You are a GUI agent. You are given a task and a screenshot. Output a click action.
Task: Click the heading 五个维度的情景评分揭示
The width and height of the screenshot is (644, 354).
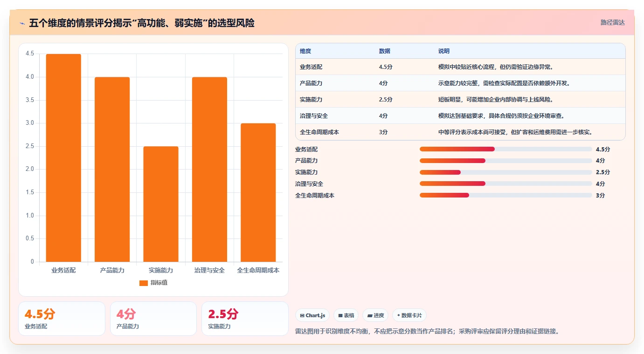142,23
